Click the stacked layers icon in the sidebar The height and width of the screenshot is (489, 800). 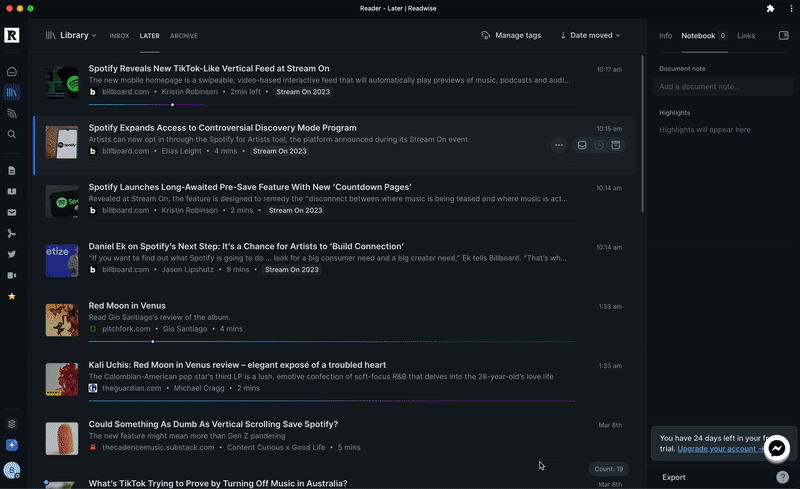(x=12, y=424)
